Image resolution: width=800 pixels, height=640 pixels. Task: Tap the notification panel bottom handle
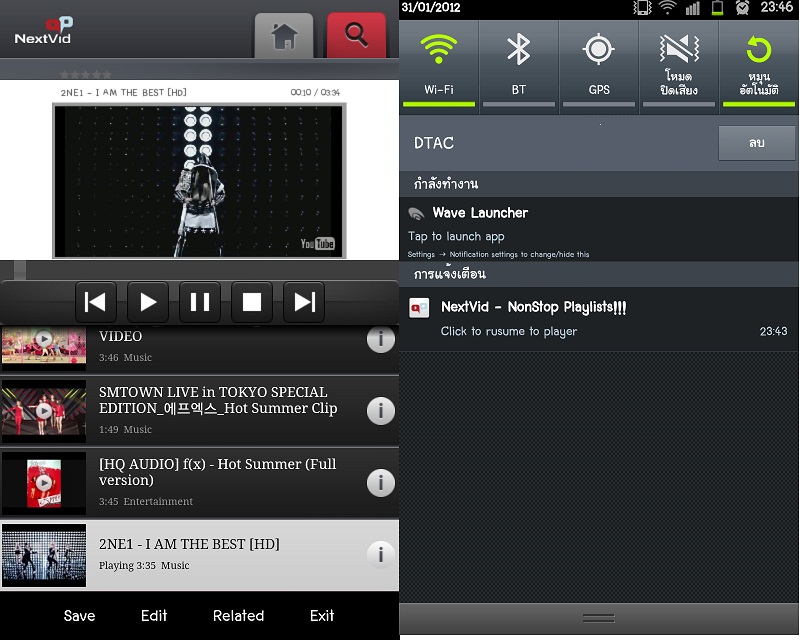point(599,618)
